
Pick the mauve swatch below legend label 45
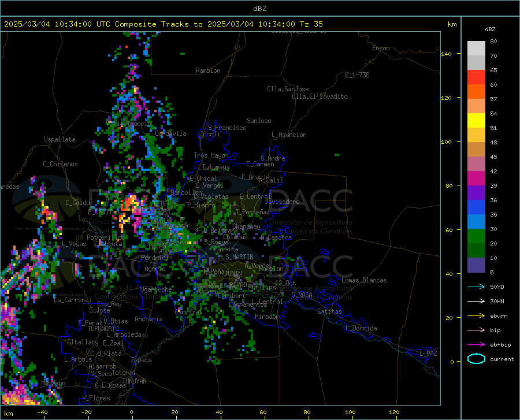pyautogui.click(x=476, y=164)
